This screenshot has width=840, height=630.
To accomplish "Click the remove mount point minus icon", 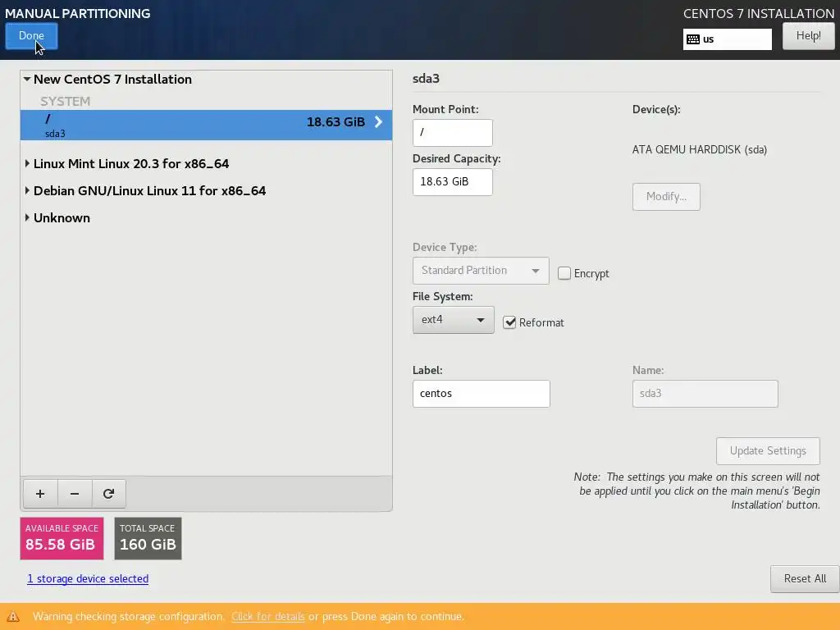I will 75,493.
